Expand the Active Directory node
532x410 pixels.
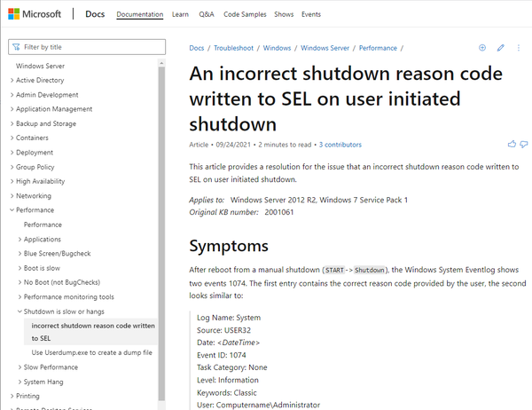[x=36, y=80]
